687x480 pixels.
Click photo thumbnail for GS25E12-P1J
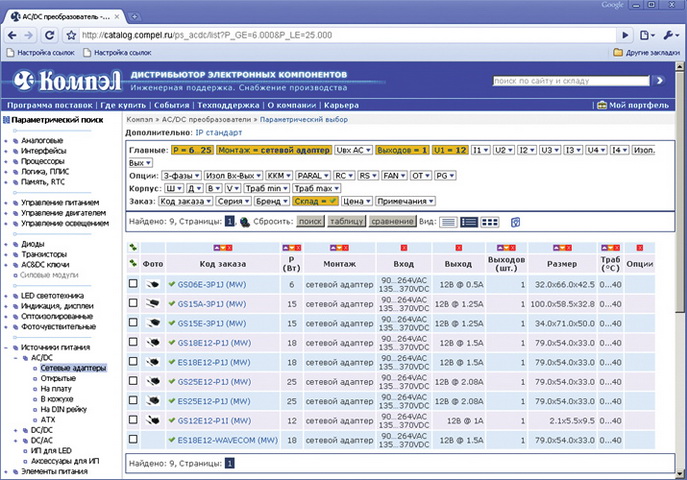point(152,381)
